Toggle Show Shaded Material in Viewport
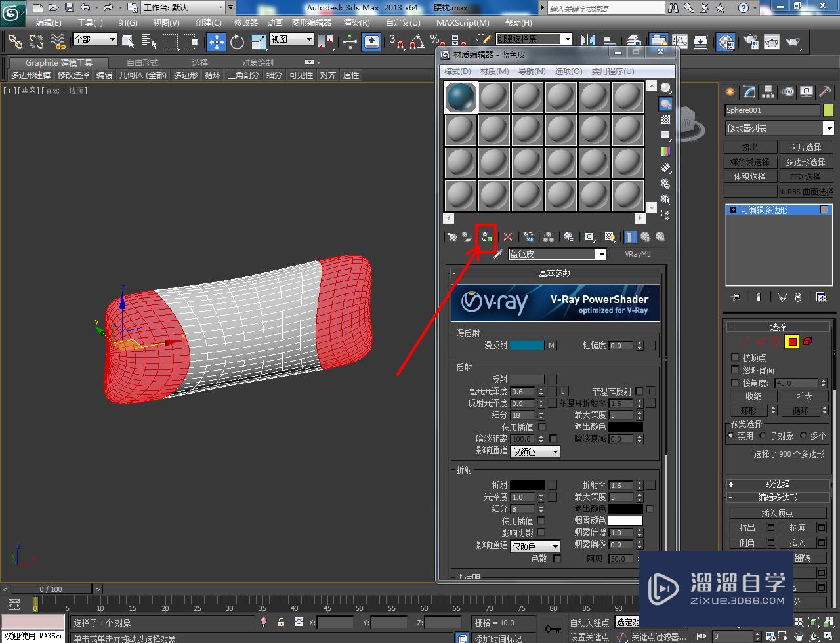Screen dimensions: 840x643 [x=610, y=237]
